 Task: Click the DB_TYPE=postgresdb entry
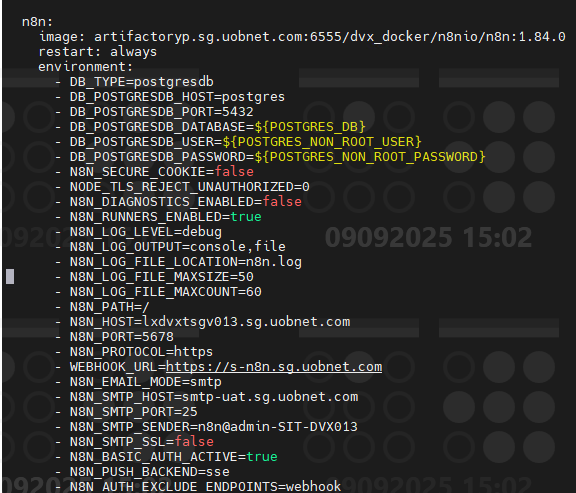click(142, 82)
